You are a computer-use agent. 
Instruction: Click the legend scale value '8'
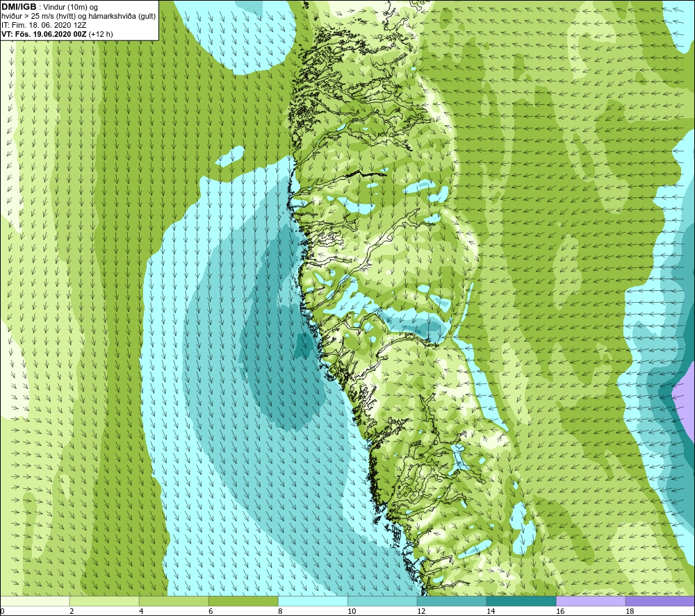[x=280, y=612]
